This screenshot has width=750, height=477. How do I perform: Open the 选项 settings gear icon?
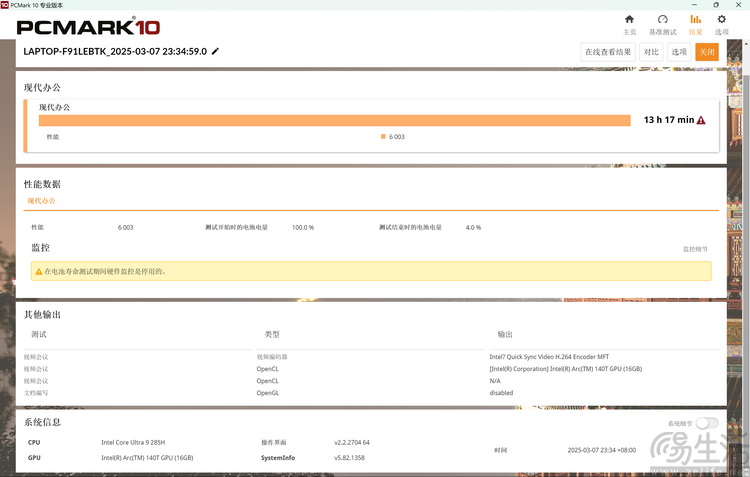[722, 19]
